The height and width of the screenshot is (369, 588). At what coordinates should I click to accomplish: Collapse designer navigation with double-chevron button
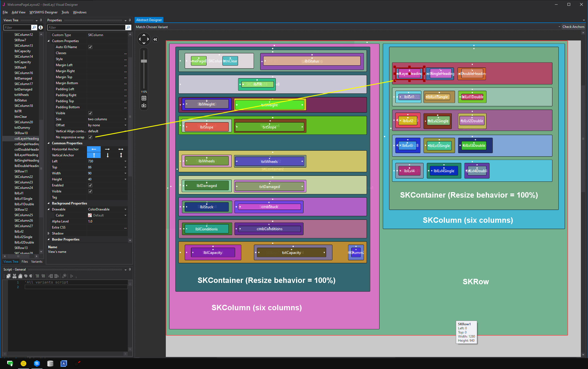click(155, 39)
